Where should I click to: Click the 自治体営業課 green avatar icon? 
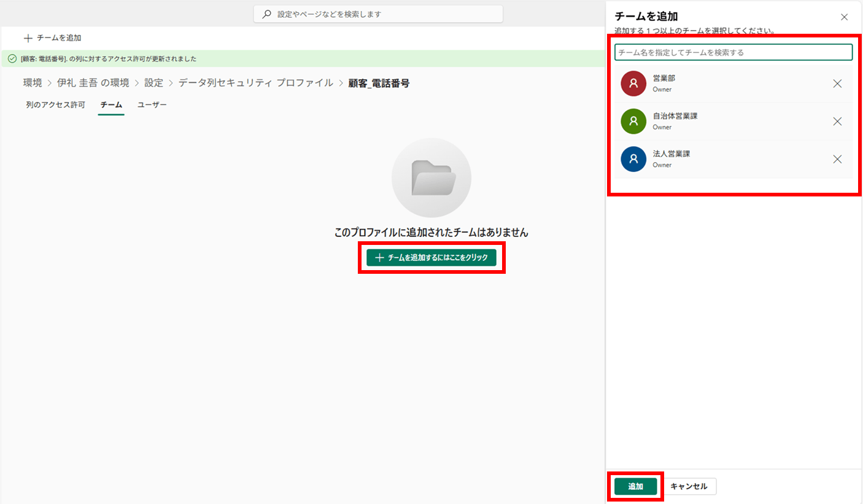[x=633, y=122]
